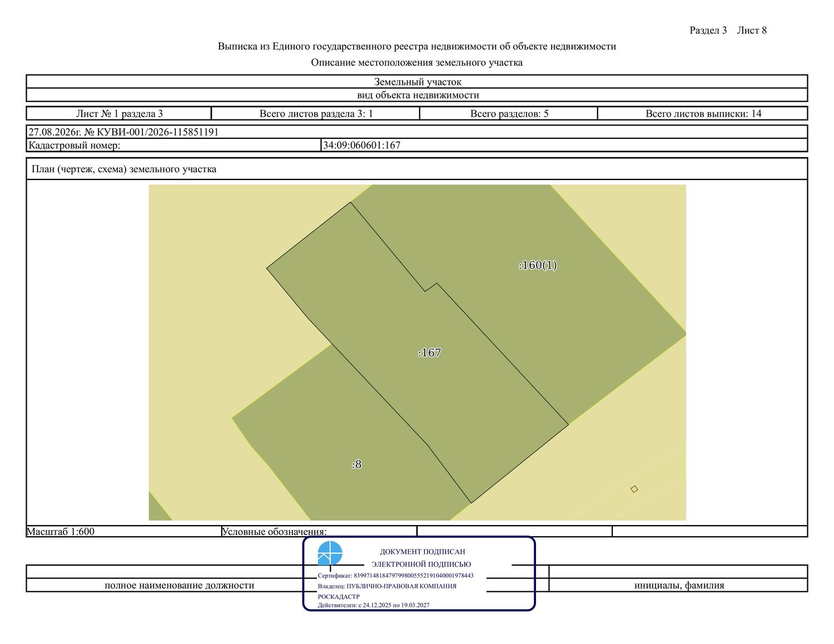
Task: Click the "Условные обозначения:" legend label
Action: click(274, 531)
